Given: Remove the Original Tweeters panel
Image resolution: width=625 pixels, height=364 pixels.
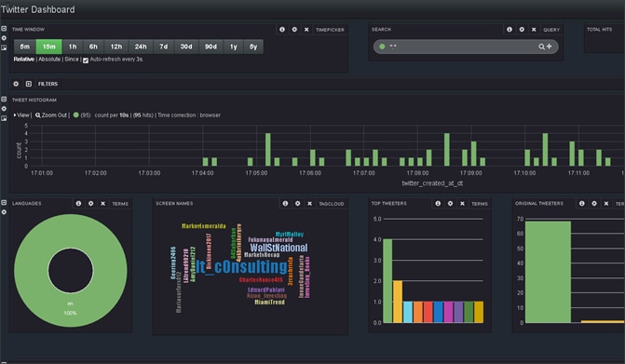Looking at the screenshot, I should click(x=606, y=204).
